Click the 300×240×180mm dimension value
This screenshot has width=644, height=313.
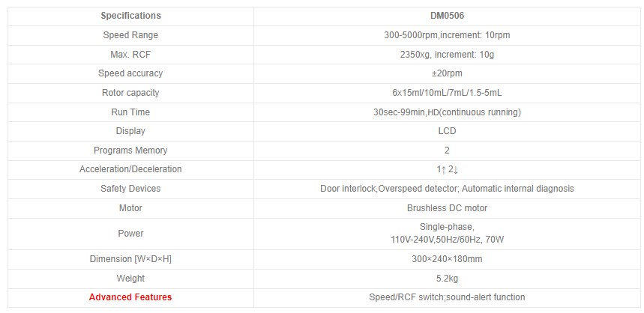pyautogui.click(x=447, y=259)
